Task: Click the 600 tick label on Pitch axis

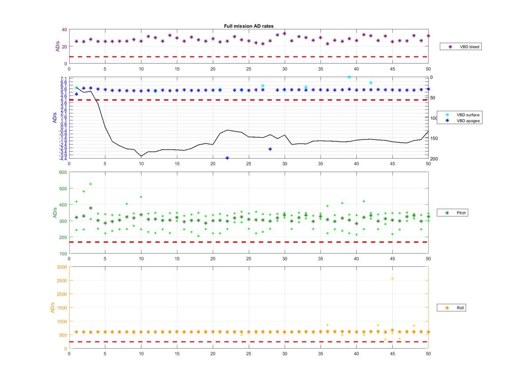Action: (x=63, y=172)
